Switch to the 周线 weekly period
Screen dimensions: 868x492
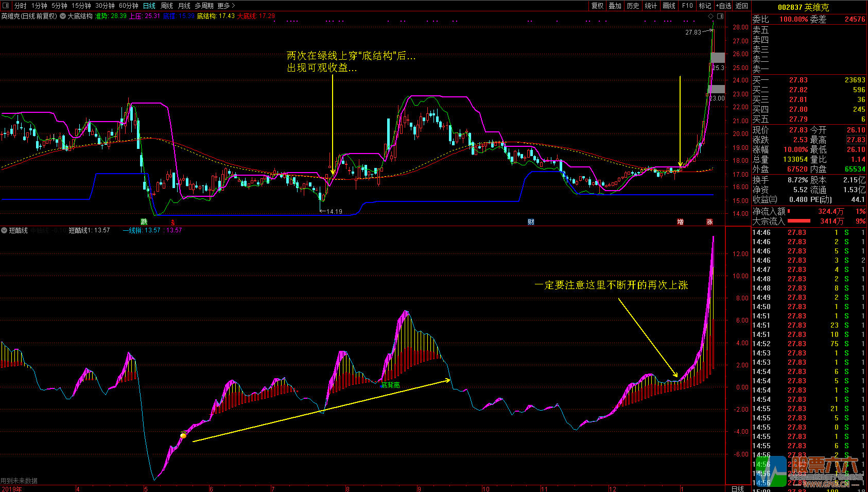tap(167, 6)
